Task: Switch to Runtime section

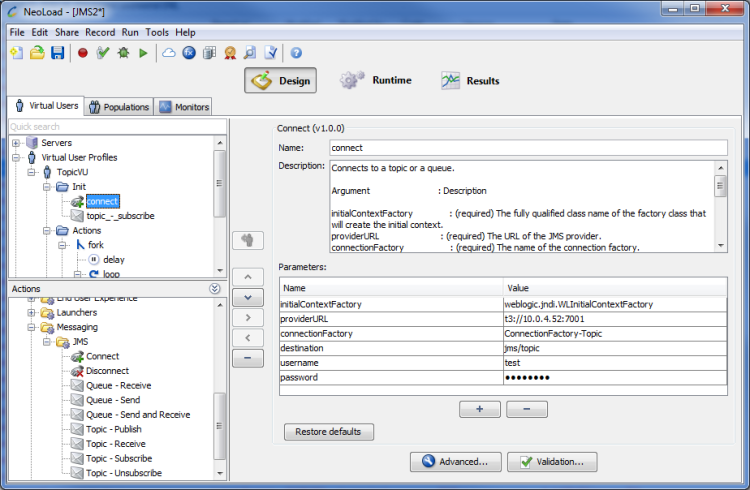Action: tap(376, 81)
